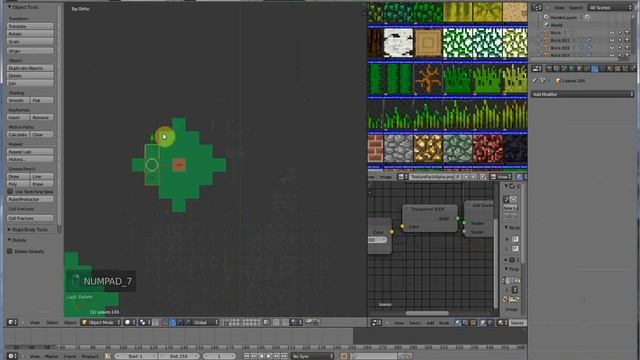Click Transparent BSDF node header
The image size is (640, 360).
click(429, 209)
